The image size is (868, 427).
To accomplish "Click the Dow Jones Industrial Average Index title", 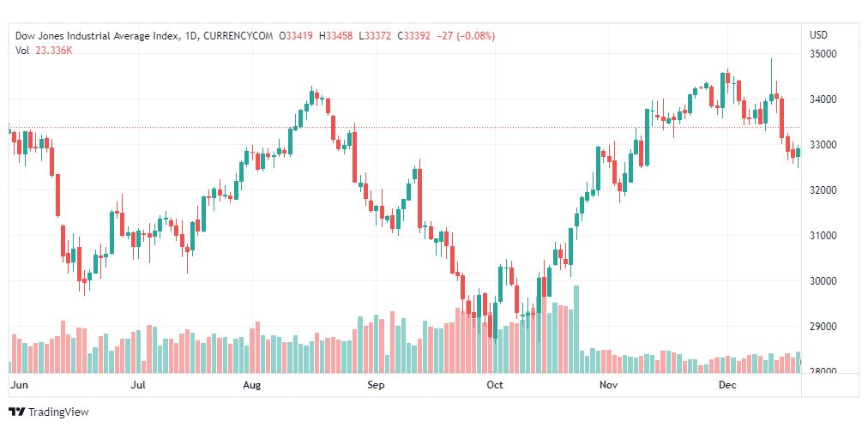I will pyautogui.click(x=99, y=36).
